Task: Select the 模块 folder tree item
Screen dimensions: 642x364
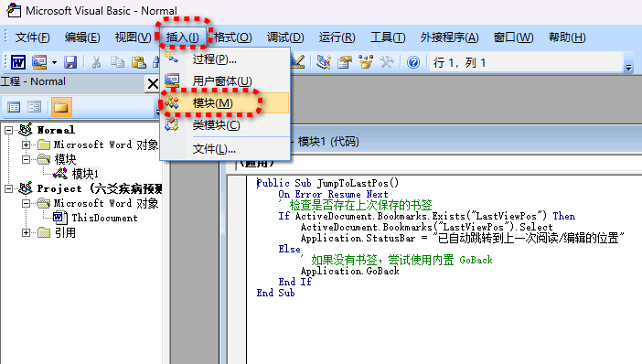Action: coord(65,159)
